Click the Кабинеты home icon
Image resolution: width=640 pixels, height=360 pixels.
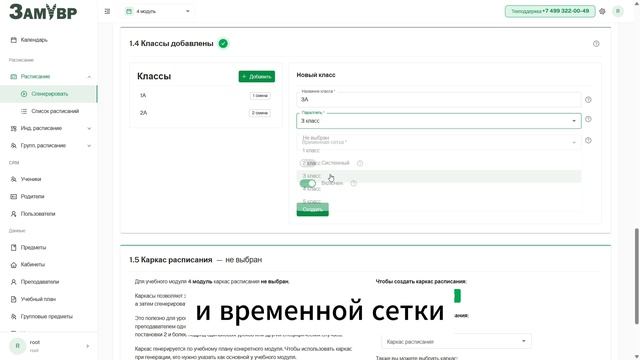[x=13, y=264]
